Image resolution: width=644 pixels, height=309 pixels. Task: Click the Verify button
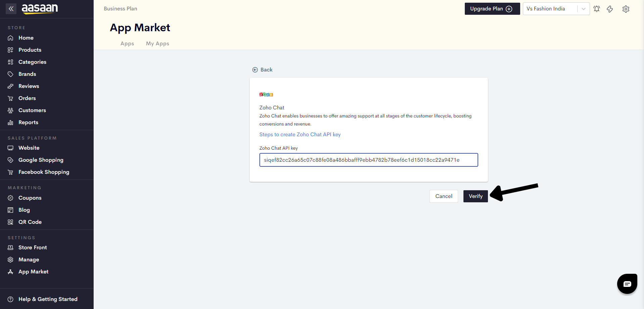pos(476,196)
